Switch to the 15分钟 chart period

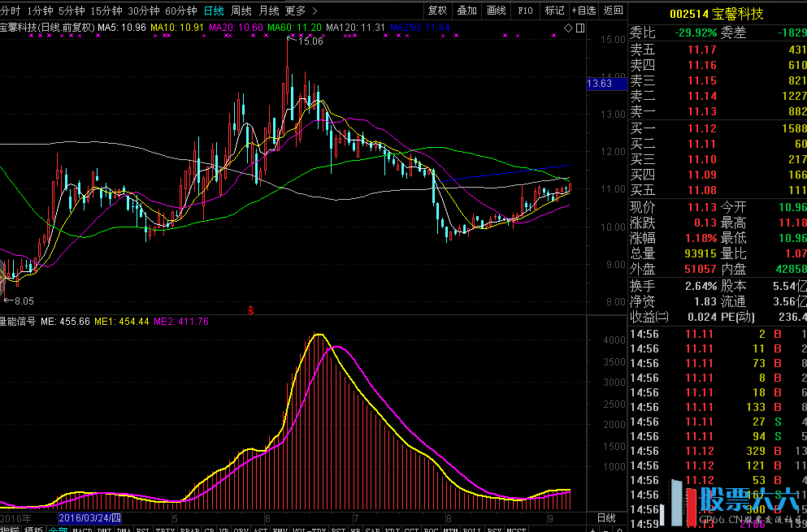coord(106,11)
